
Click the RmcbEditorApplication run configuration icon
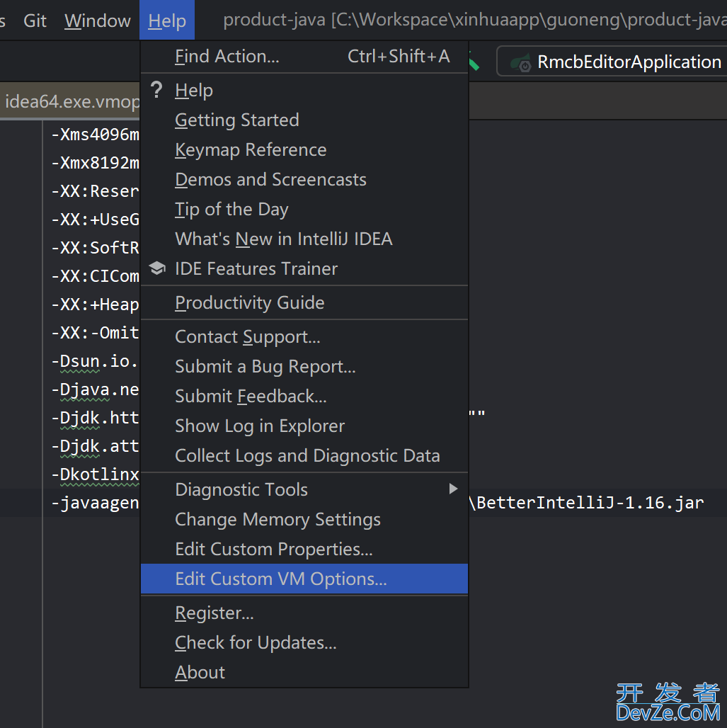tap(522, 62)
